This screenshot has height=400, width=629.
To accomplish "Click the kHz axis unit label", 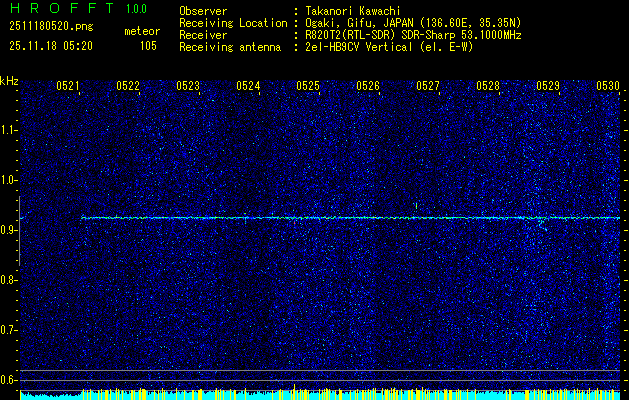I will [9, 81].
